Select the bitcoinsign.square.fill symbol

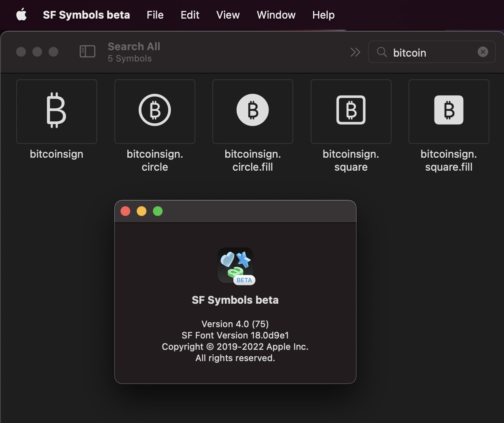tap(449, 112)
